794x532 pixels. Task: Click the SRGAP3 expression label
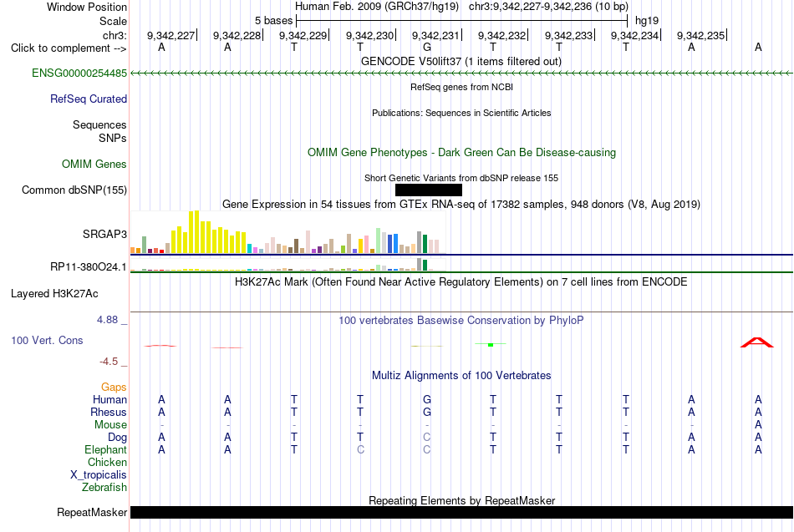coord(104,234)
